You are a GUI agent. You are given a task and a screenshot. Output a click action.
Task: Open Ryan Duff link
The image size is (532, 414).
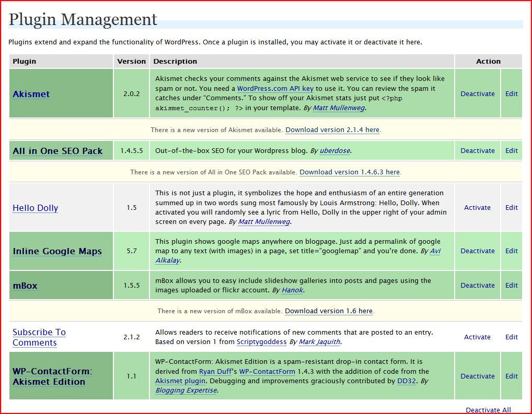coord(215,372)
